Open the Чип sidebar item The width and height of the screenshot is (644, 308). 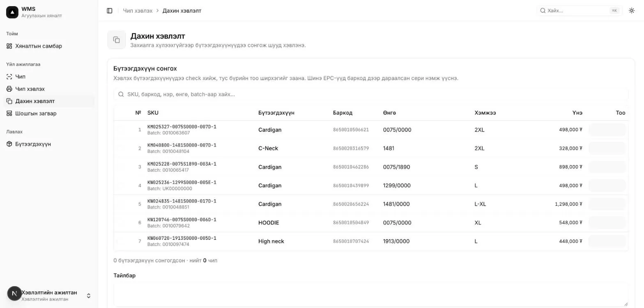(49, 77)
